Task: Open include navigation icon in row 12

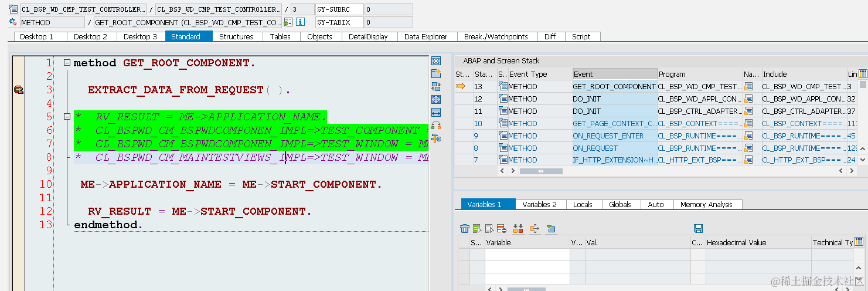Action: 748,99
